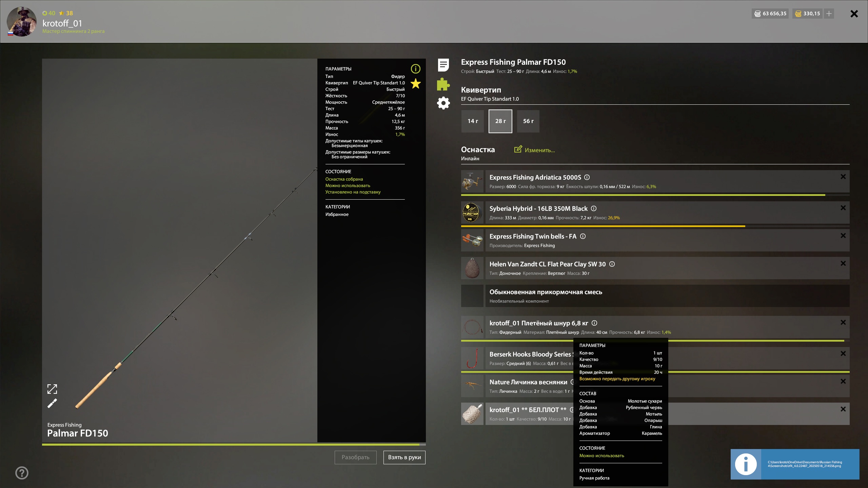Click the Twin bells thumbnail
Viewport: 868px width, 488px height.
[472, 240]
